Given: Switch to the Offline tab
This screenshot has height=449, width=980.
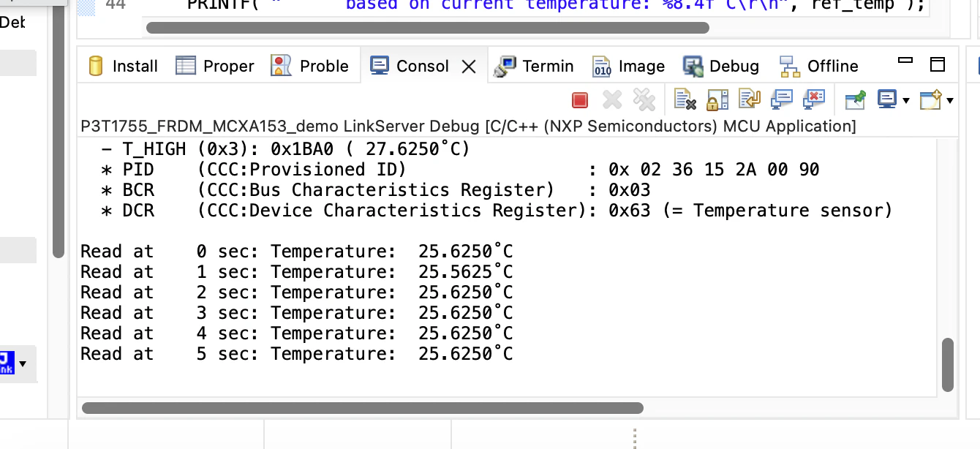Looking at the screenshot, I should [x=818, y=66].
